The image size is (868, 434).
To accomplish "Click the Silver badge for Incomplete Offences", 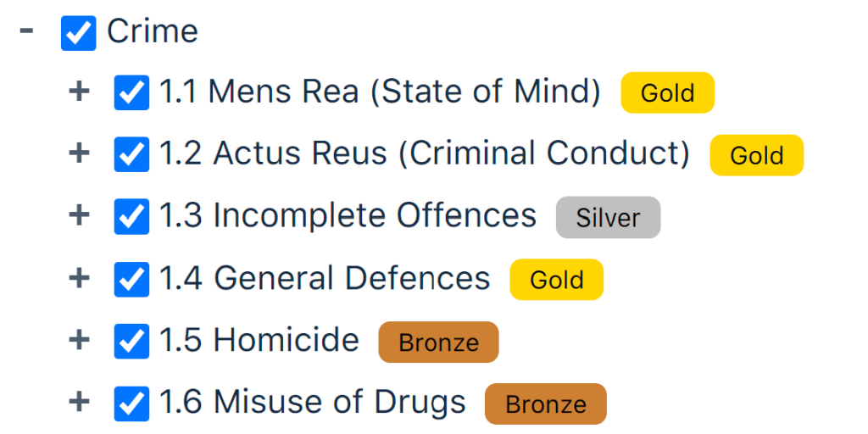I will pyautogui.click(x=608, y=218).
